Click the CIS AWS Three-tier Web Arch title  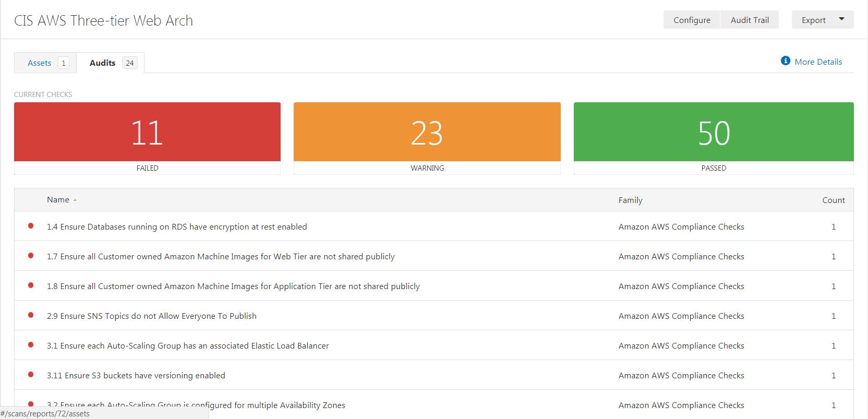103,20
